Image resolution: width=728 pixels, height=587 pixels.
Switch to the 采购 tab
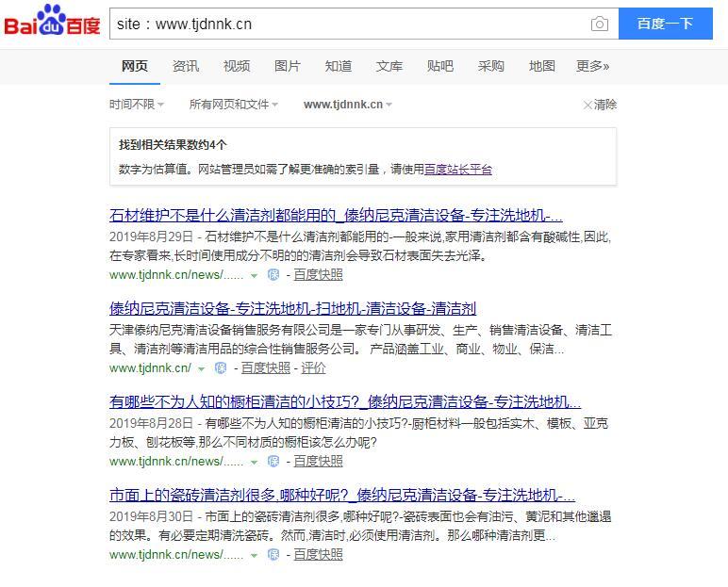tap(490, 66)
